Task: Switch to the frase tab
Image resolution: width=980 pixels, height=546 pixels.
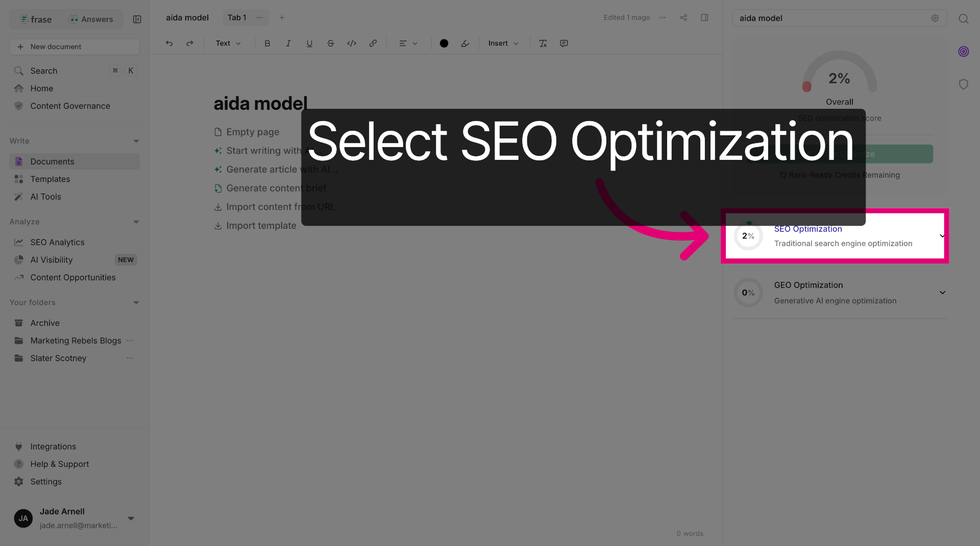Action: (36, 19)
